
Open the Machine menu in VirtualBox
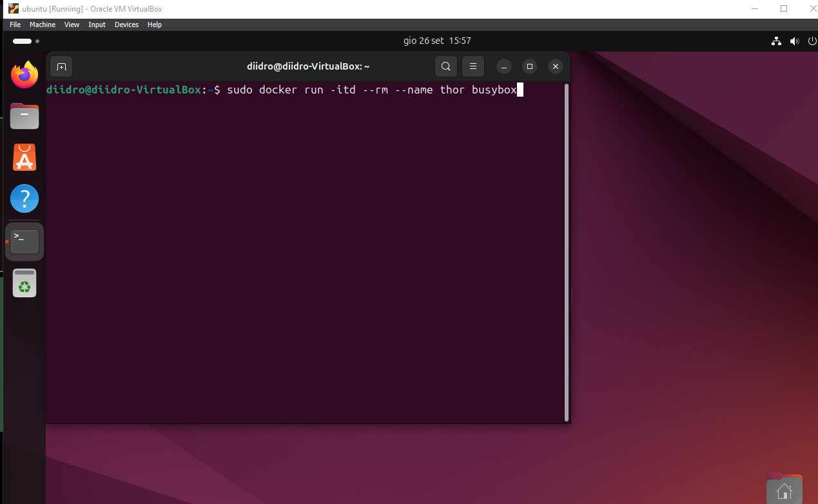pyautogui.click(x=42, y=24)
